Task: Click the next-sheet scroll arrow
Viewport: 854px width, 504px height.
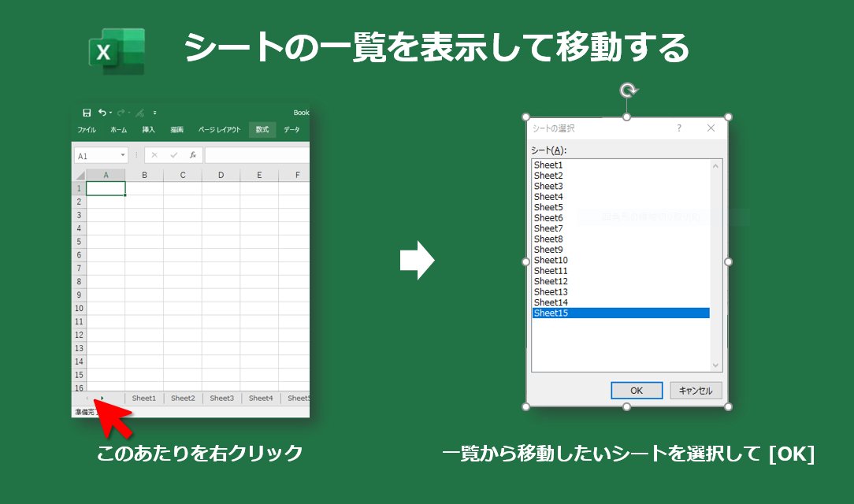Action: (102, 398)
